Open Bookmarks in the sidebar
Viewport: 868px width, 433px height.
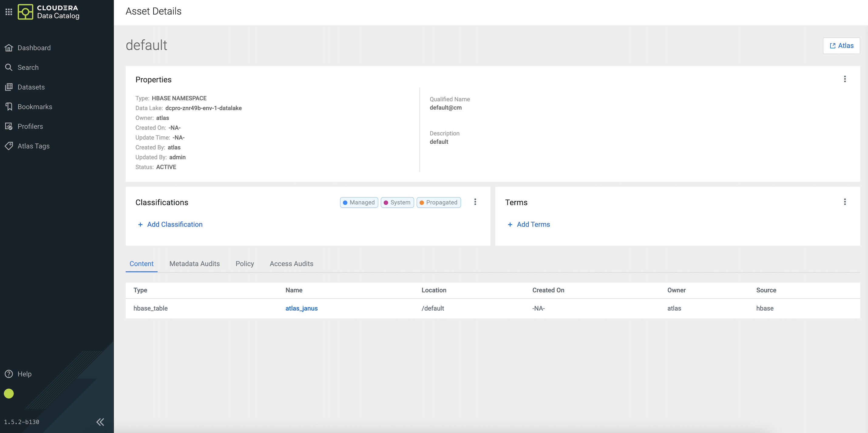(x=35, y=107)
